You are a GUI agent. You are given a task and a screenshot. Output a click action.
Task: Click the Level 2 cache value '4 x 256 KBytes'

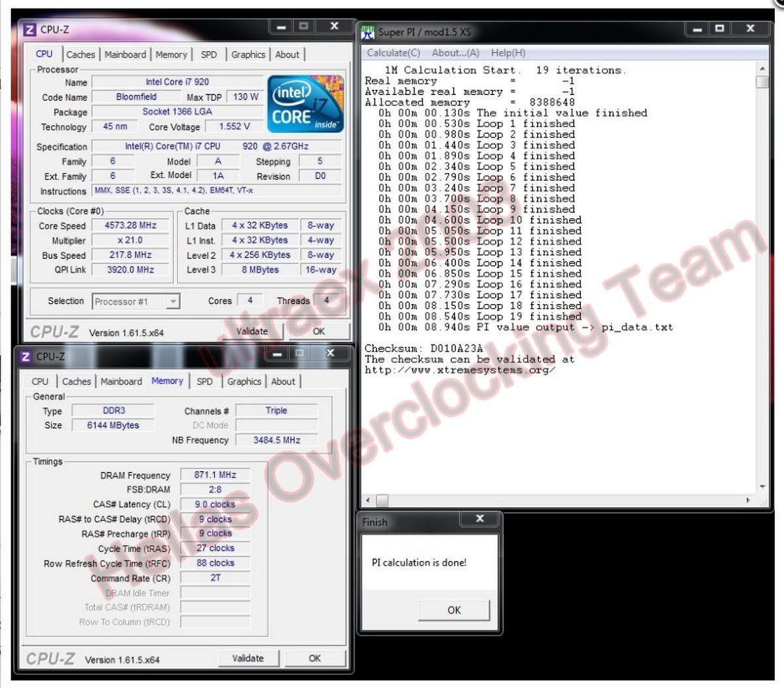(260, 255)
